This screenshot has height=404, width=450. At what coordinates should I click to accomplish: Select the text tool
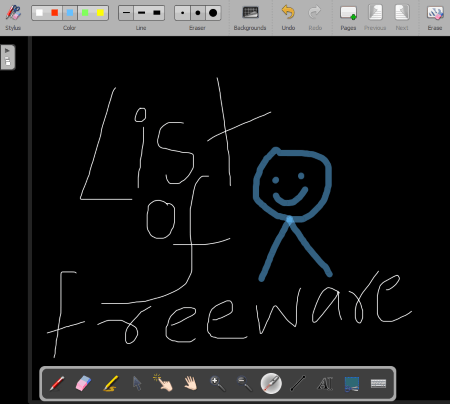click(325, 383)
